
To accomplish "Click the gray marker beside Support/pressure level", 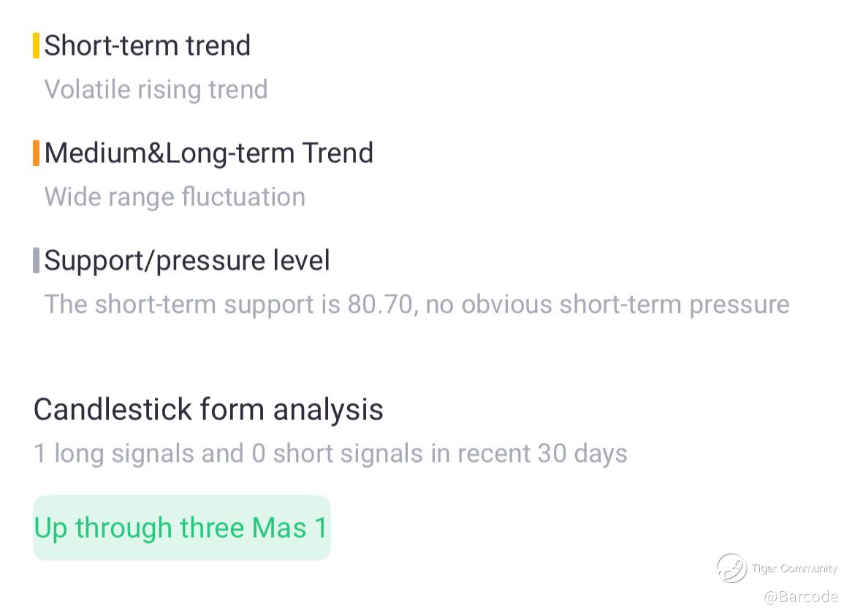I will [36, 261].
